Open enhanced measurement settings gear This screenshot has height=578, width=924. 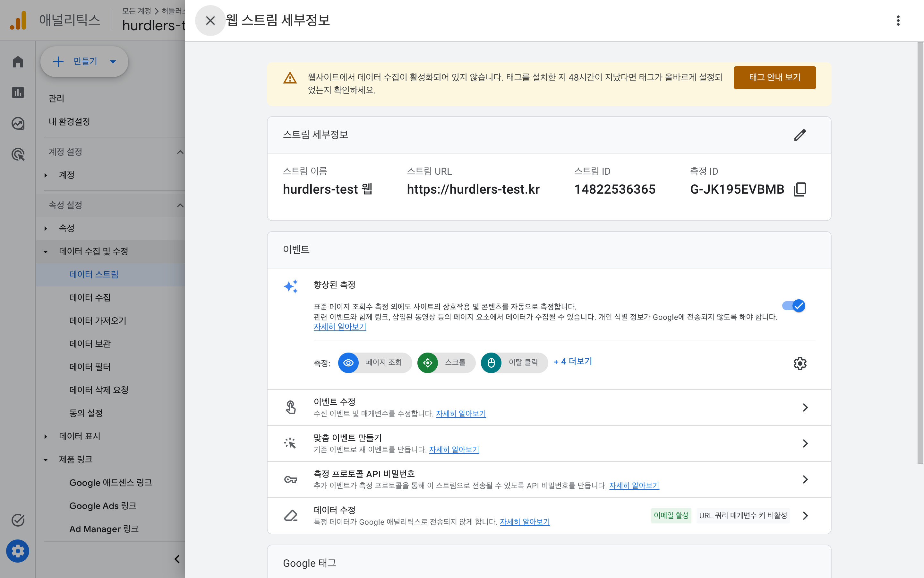[800, 363]
